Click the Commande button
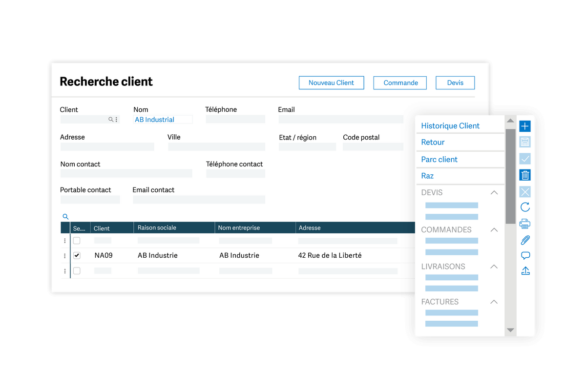586x392 pixels. [400, 83]
